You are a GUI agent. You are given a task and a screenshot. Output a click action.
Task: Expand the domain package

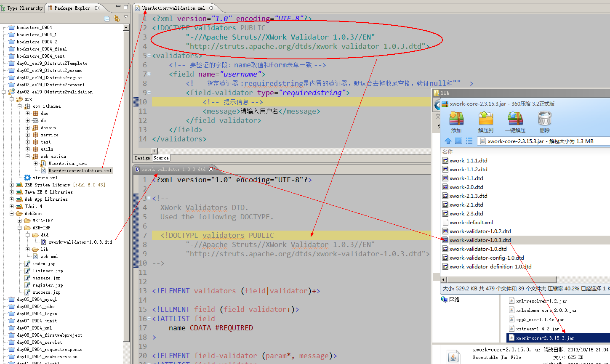28,128
